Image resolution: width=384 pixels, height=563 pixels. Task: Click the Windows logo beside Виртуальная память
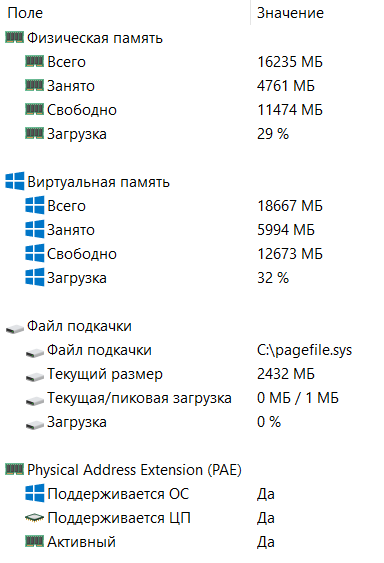click(15, 181)
